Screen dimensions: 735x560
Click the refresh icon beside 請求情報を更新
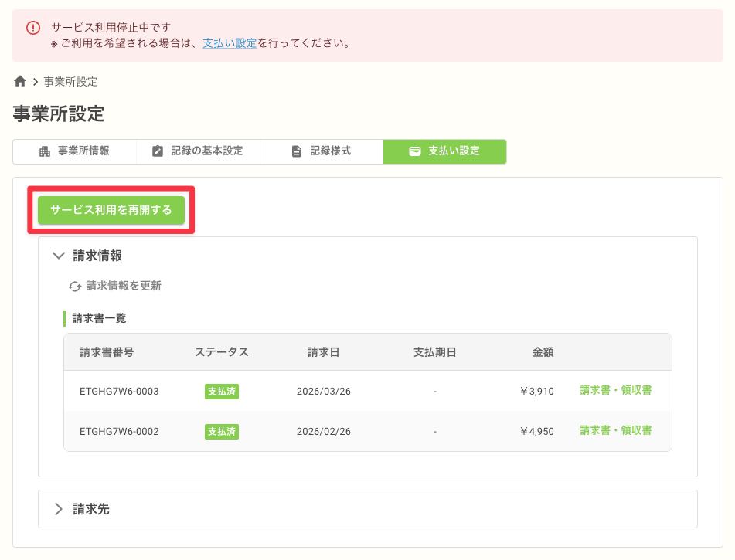[x=74, y=286]
